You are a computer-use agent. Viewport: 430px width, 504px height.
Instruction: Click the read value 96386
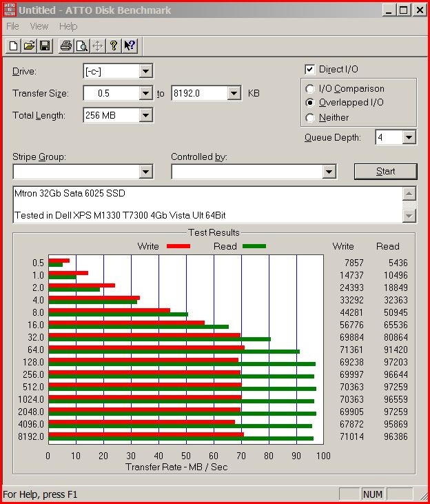396,437
